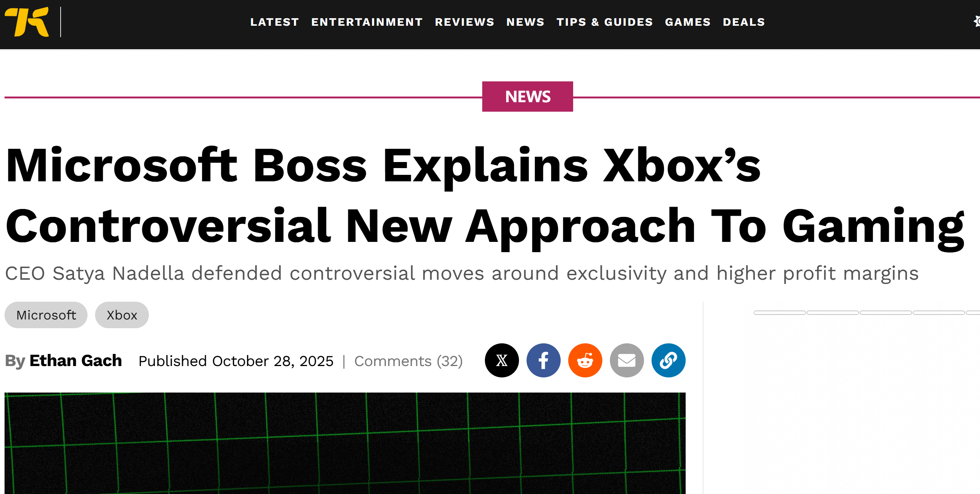Click the green grid hero image

[x=345, y=443]
